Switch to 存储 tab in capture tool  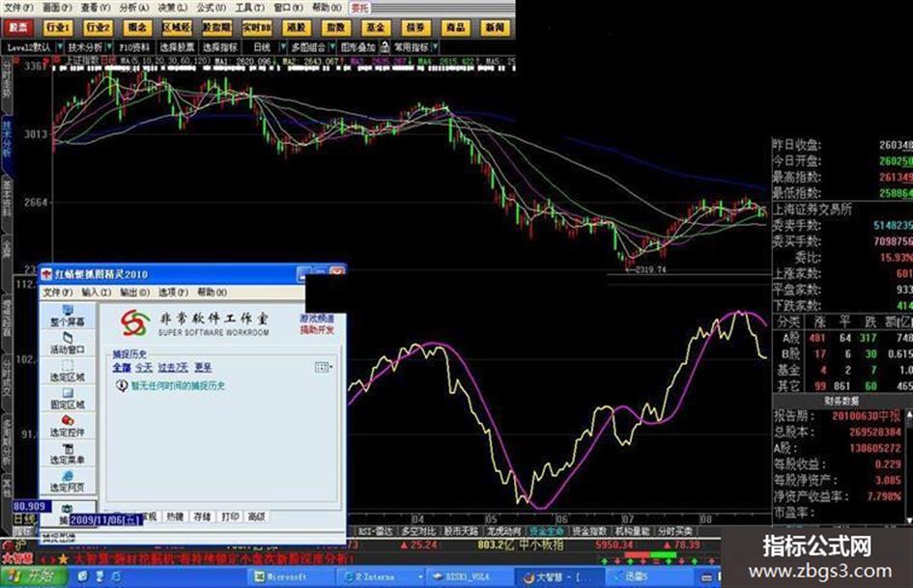pos(202,517)
